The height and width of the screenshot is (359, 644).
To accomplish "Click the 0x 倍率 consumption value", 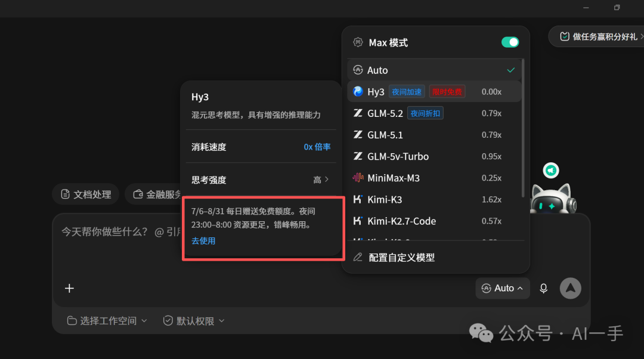I will point(317,147).
